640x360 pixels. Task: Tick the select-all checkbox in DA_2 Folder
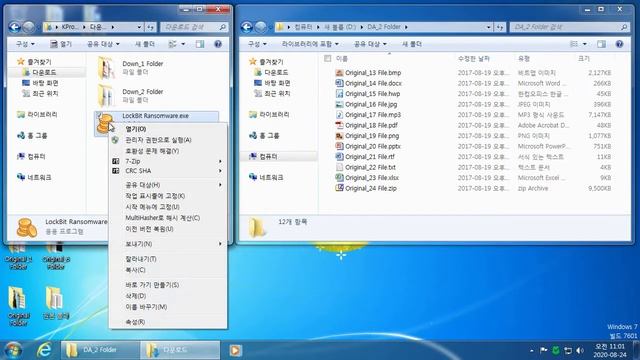327,59
